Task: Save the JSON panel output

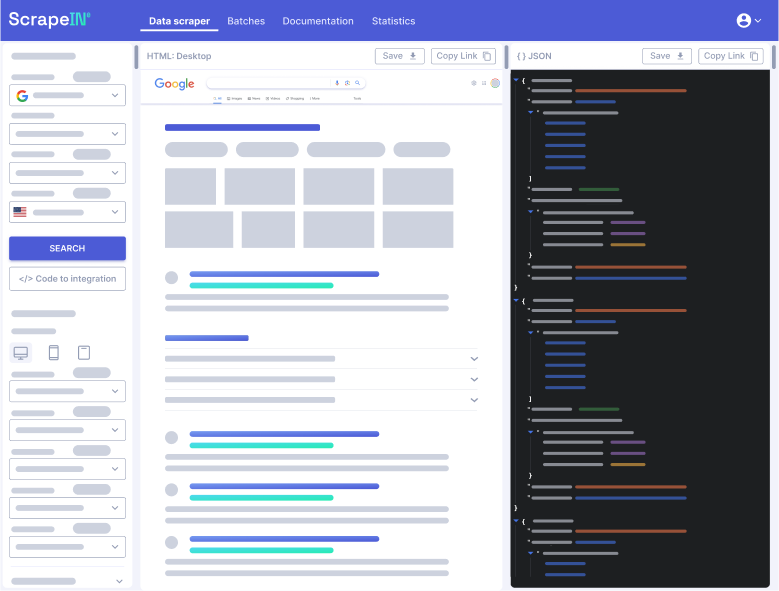Action: point(667,56)
